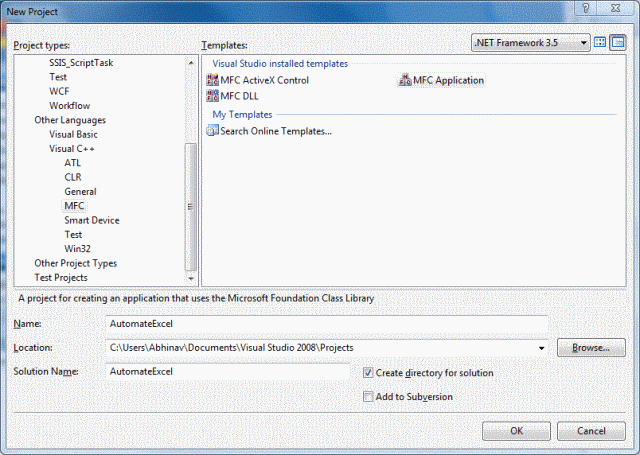Close the New Project dialog

click(x=616, y=8)
